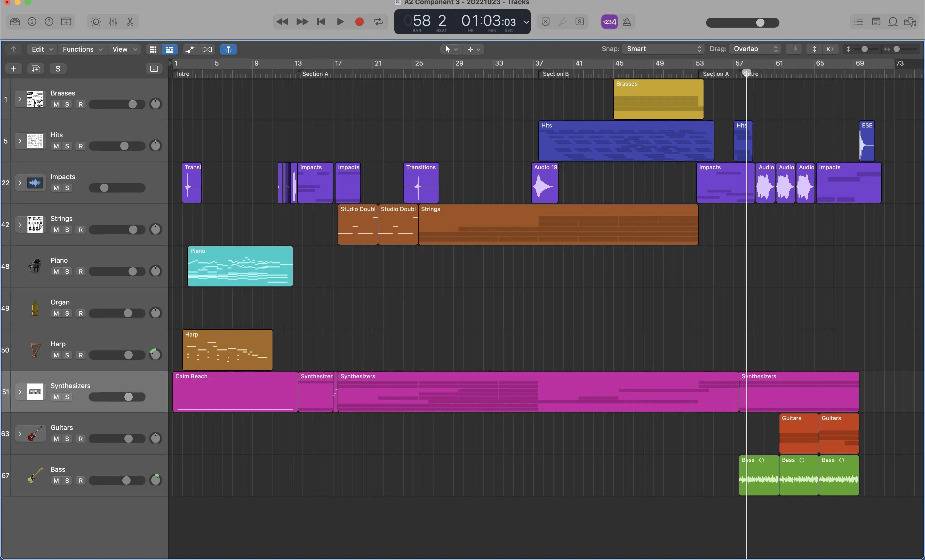Viewport: 925px width, 560px height.
Task: Expand the Brasses track stack
Action: coord(20,99)
